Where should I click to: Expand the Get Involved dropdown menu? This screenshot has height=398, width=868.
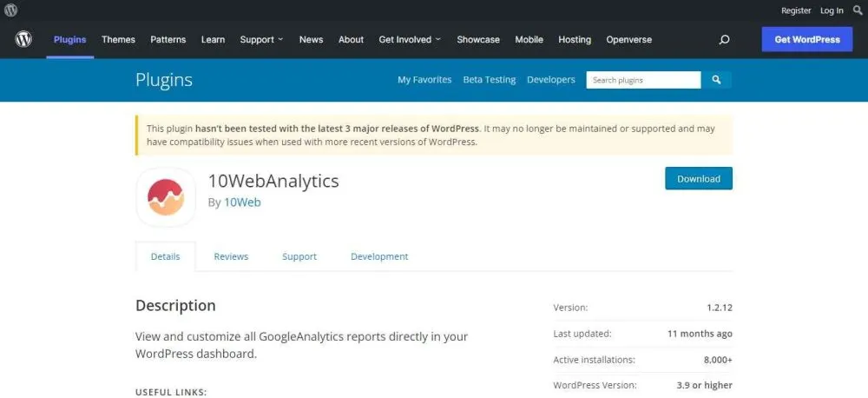tap(410, 39)
